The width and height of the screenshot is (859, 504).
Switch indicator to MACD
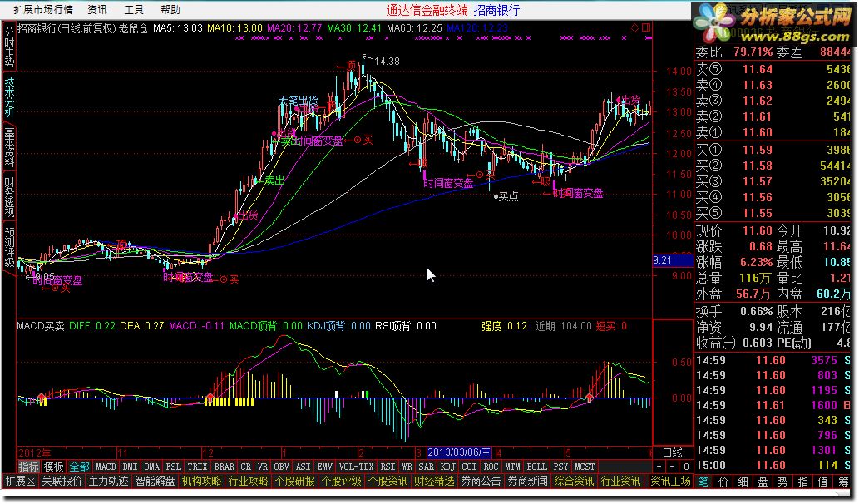coord(106,467)
